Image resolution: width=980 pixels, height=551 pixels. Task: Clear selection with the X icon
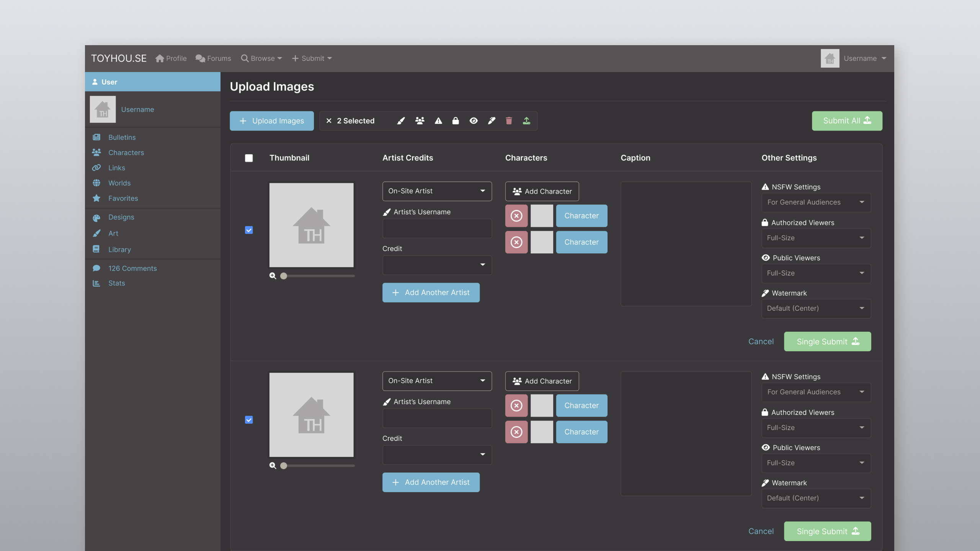[x=329, y=121]
